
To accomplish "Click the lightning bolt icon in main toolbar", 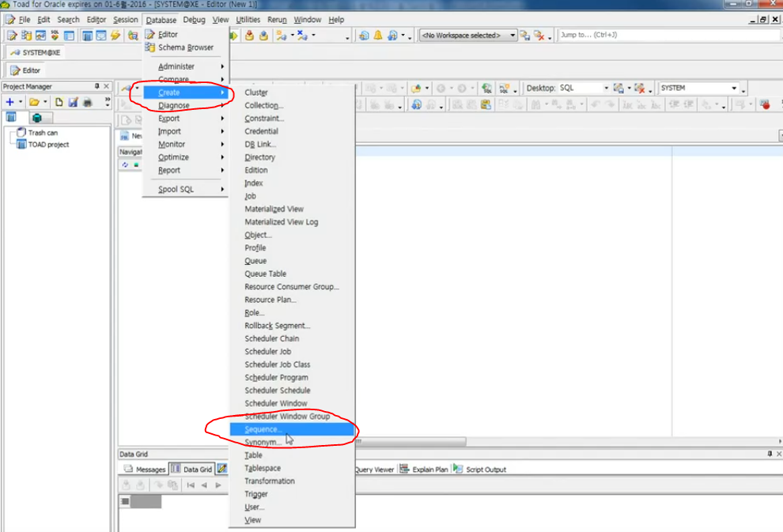I will point(115,36).
